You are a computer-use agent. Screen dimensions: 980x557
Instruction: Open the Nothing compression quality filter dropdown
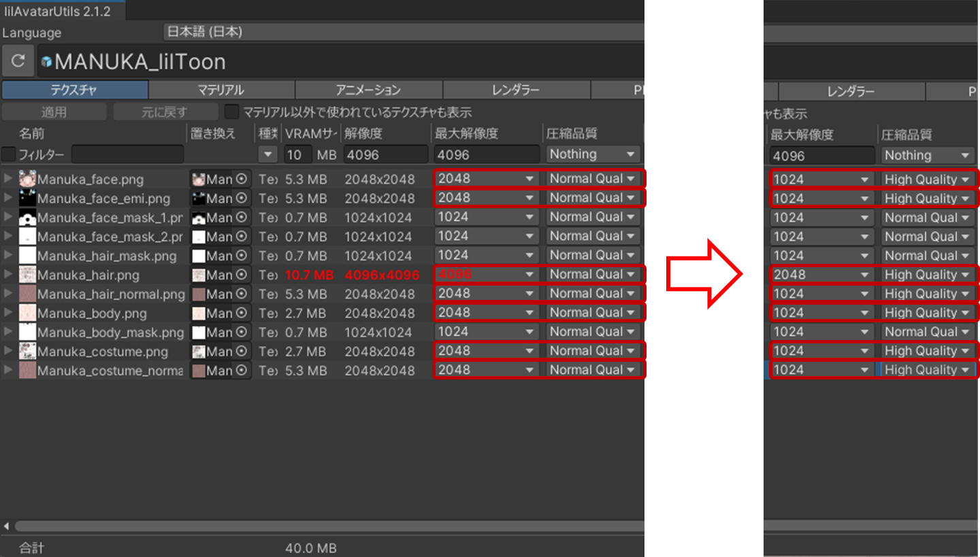click(x=593, y=154)
